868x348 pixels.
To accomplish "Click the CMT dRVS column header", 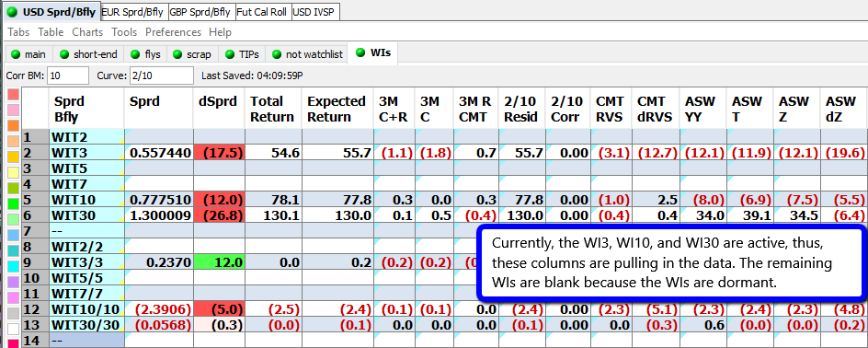I will pyautogui.click(x=656, y=109).
